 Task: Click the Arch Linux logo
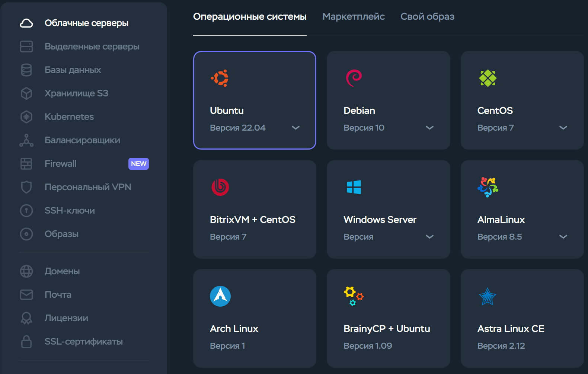220,296
